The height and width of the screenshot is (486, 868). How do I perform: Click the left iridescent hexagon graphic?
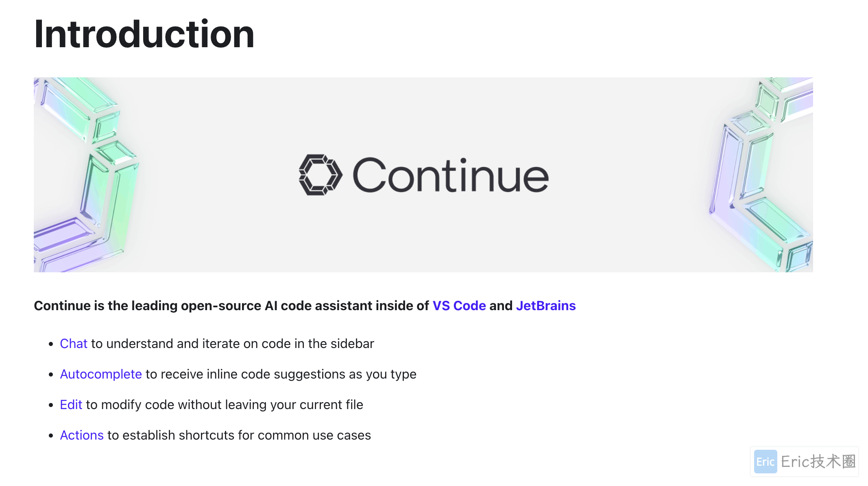click(x=87, y=175)
